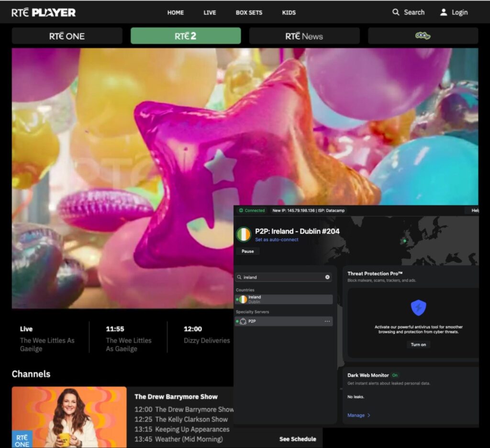This screenshot has width=490, height=448.
Task: Click the Ireland flag in Countries list
Action: 243,300
